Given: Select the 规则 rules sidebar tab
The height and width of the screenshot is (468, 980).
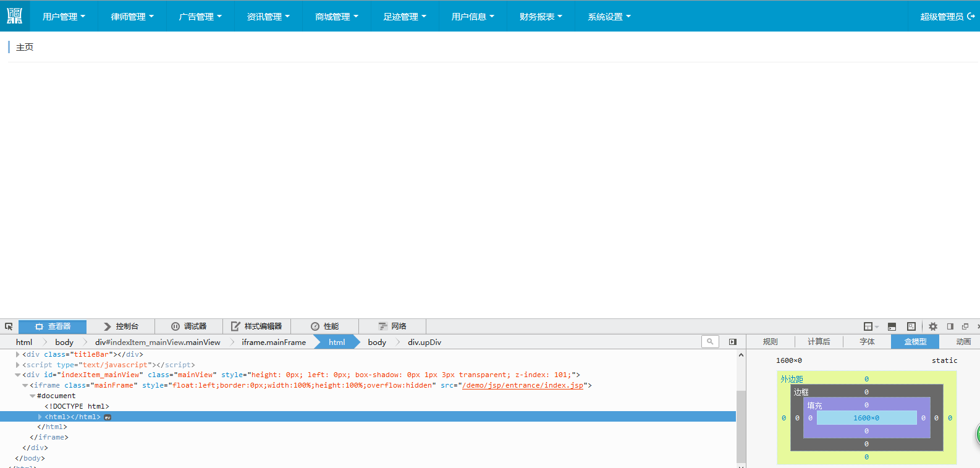Looking at the screenshot, I should coord(771,342).
